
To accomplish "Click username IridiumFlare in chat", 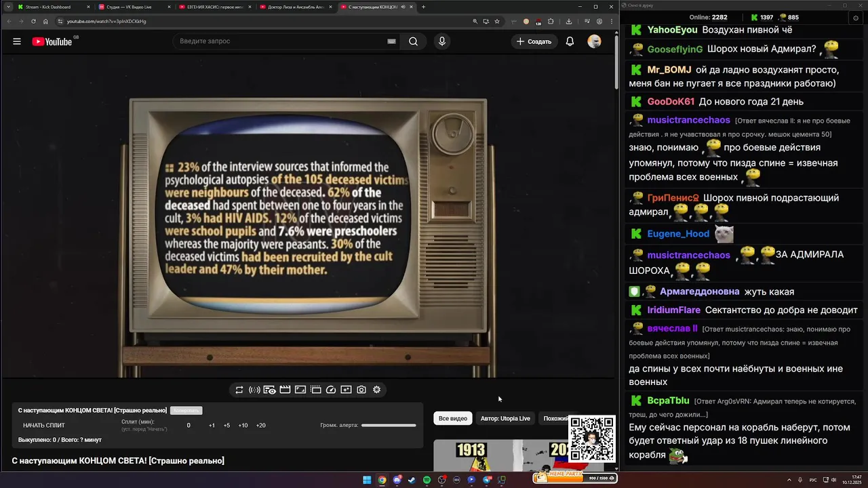I will coord(674,310).
